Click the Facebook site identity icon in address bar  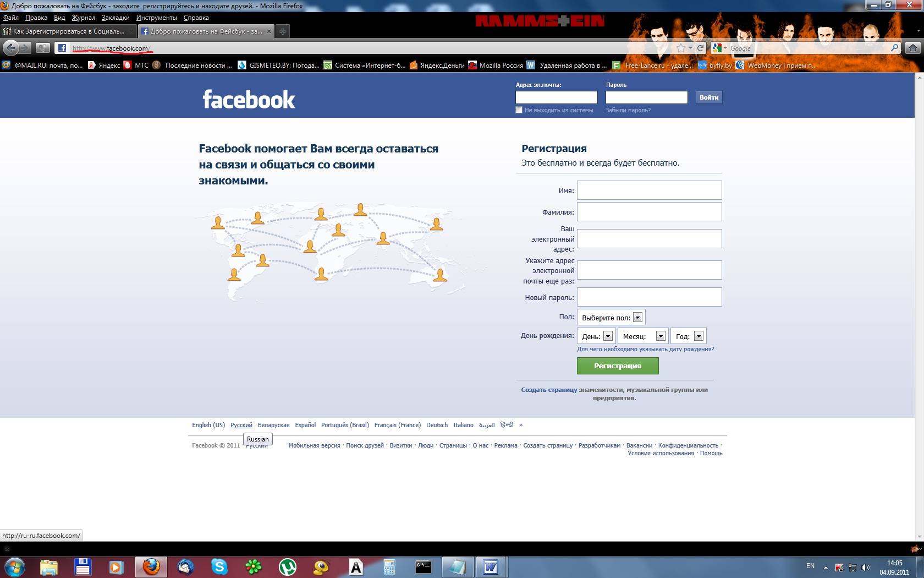[62, 48]
